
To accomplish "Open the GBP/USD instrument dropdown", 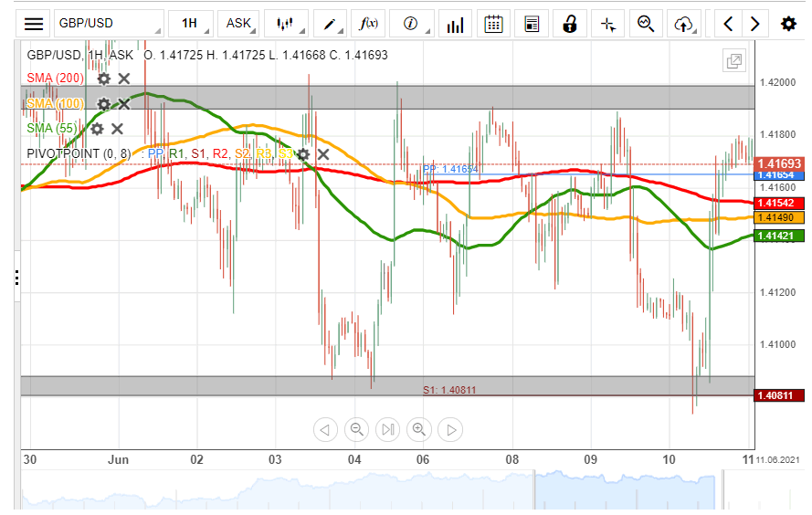I will (x=108, y=24).
